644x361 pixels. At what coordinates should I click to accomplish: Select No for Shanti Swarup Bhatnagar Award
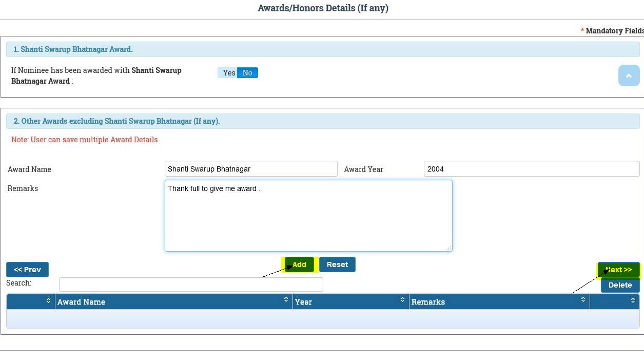pyautogui.click(x=247, y=73)
